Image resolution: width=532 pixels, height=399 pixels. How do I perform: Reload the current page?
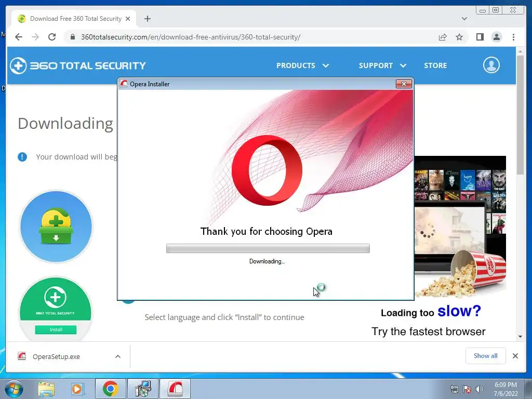click(x=52, y=37)
